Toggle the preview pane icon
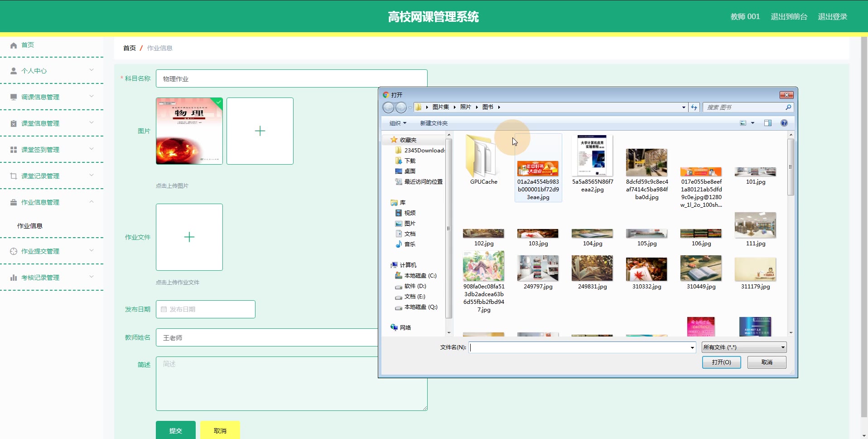 point(767,123)
